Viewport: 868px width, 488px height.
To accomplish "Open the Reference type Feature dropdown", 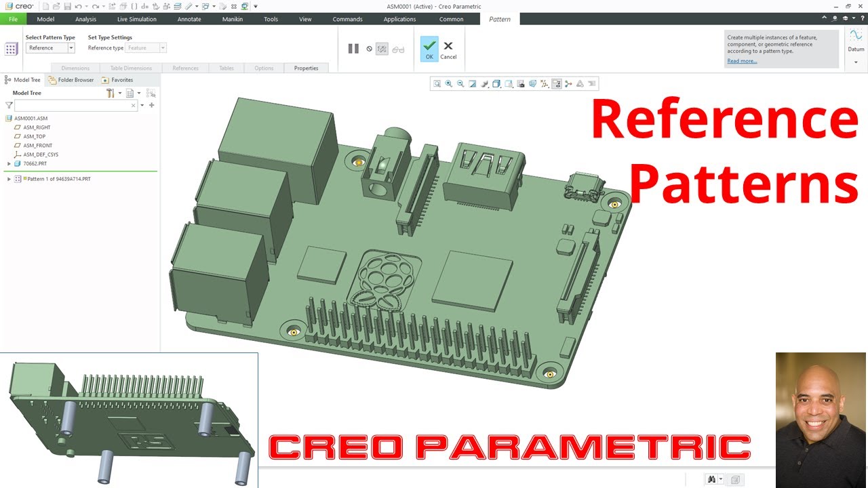I will [146, 48].
